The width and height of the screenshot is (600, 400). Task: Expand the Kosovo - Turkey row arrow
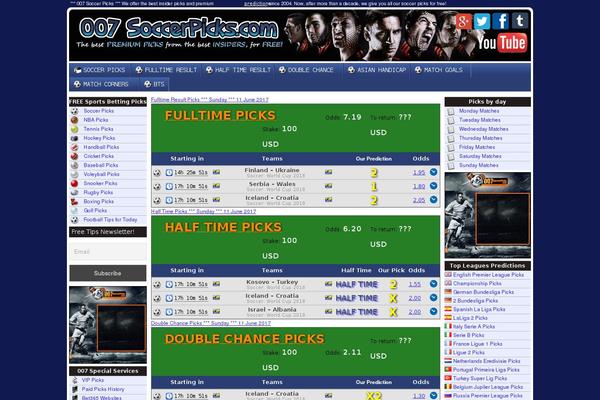pyautogui.click(x=433, y=284)
